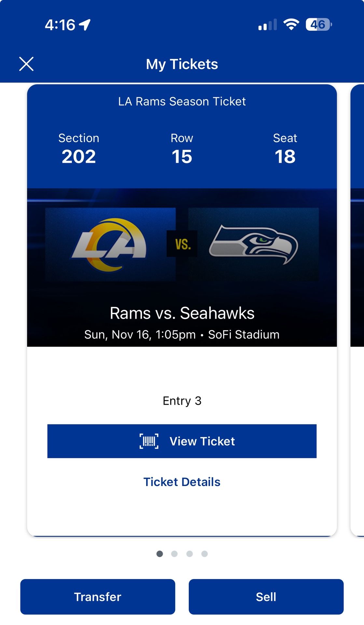
Task: Tap the Seahawks logo
Action: point(253,245)
